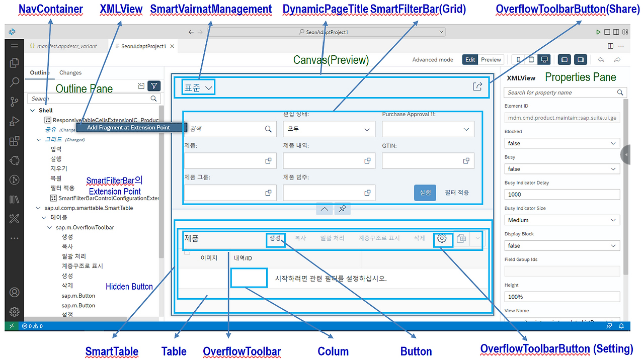Click the 필터 적용 link button
Screen dimensions: 644x360
coord(457,193)
